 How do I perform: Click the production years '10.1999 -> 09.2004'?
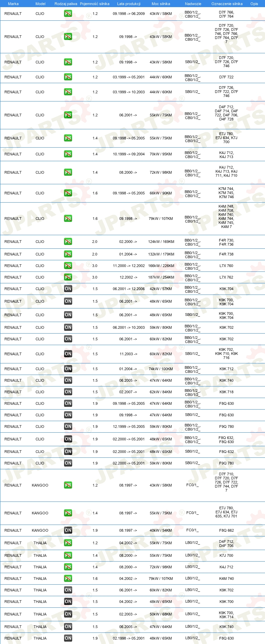129,154
